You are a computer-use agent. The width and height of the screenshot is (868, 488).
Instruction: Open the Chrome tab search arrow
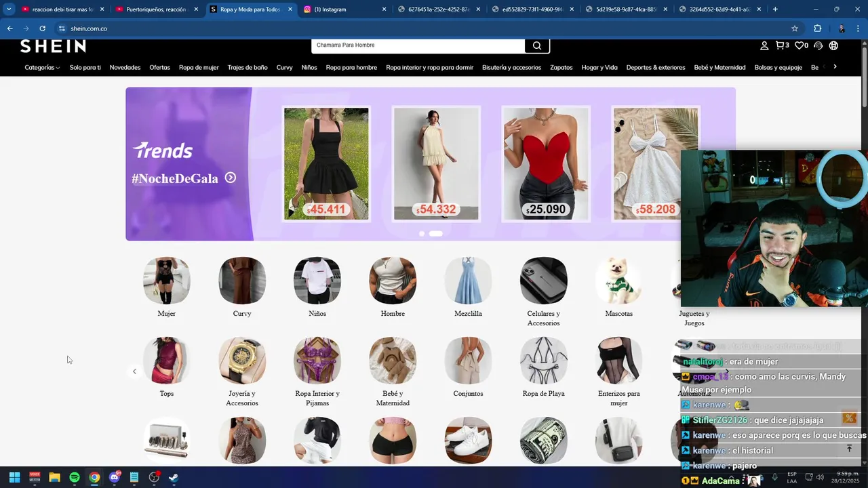[x=9, y=9]
